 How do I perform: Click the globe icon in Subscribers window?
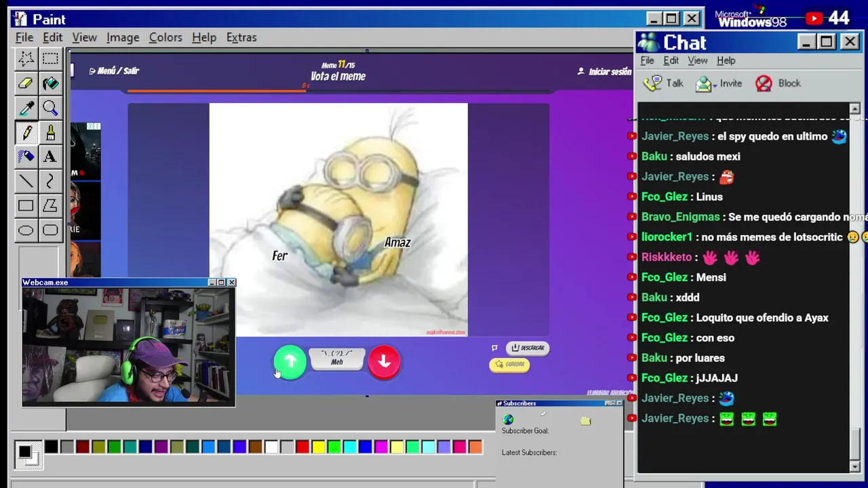click(508, 420)
